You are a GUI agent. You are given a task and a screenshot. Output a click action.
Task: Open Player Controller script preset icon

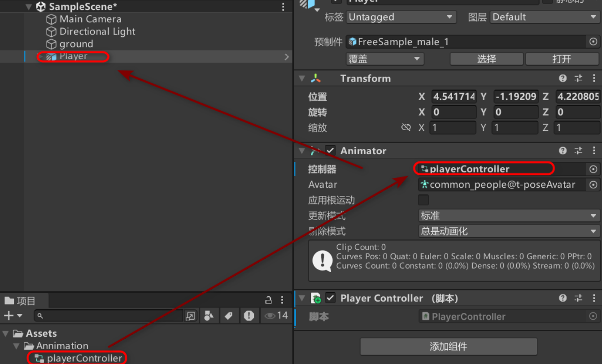point(579,298)
